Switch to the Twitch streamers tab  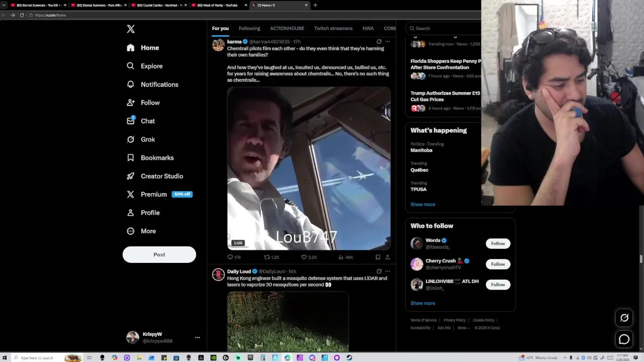coord(333,29)
